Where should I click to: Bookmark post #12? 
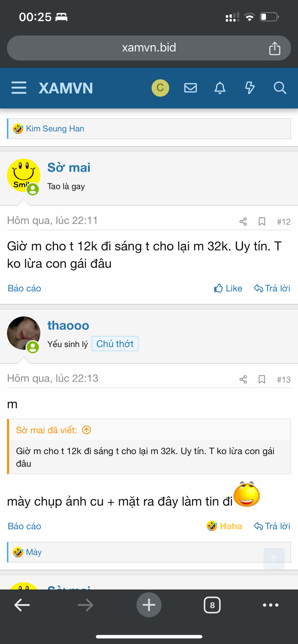point(262,221)
